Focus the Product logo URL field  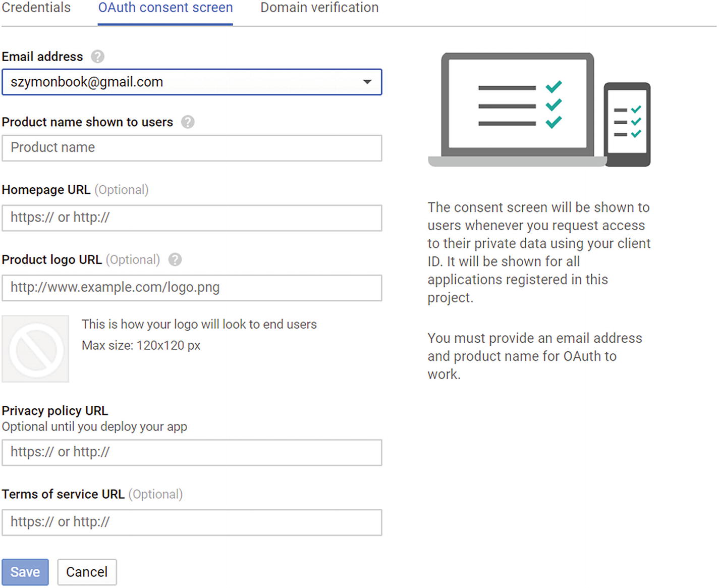(192, 288)
